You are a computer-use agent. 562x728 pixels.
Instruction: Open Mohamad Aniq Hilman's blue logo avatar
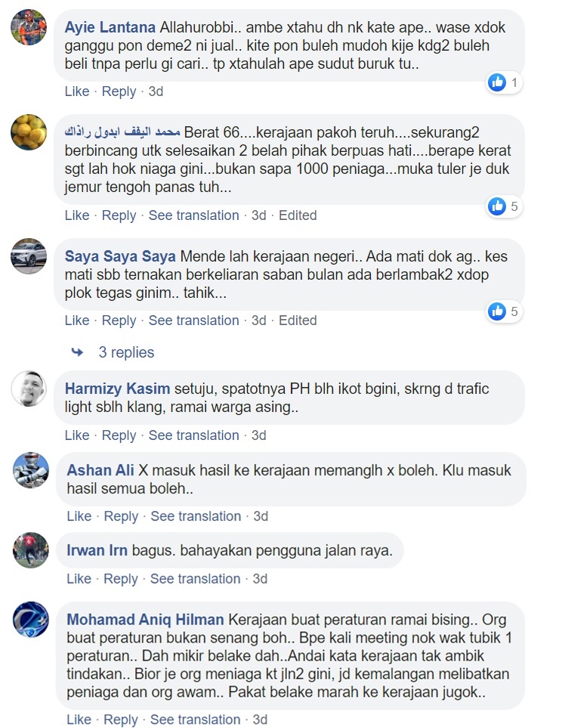(x=31, y=620)
